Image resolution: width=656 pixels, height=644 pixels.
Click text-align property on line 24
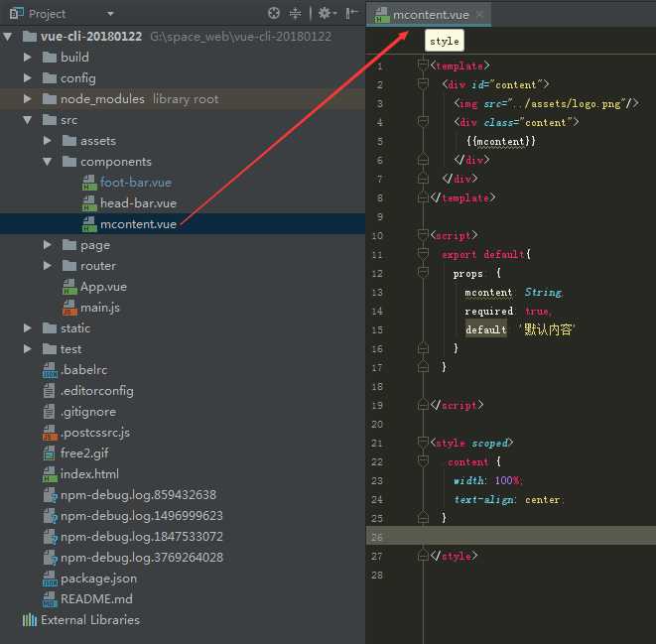(x=483, y=500)
